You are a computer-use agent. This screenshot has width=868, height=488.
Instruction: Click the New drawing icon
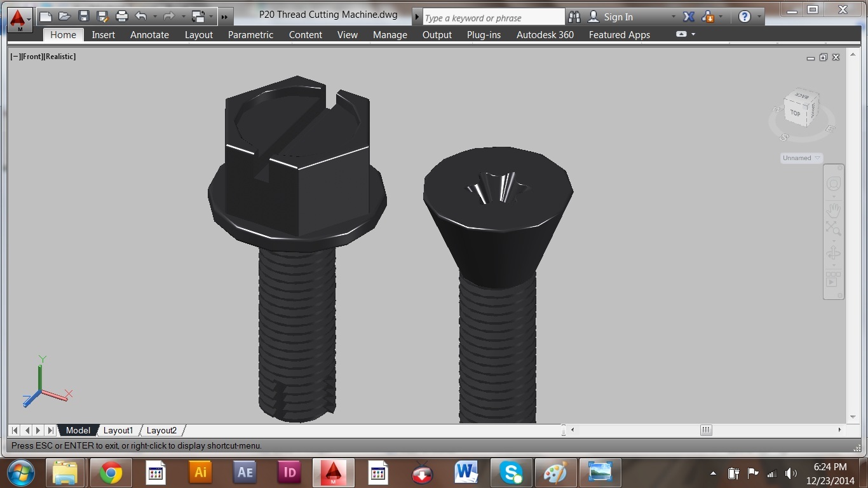pyautogui.click(x=45, y=17)
